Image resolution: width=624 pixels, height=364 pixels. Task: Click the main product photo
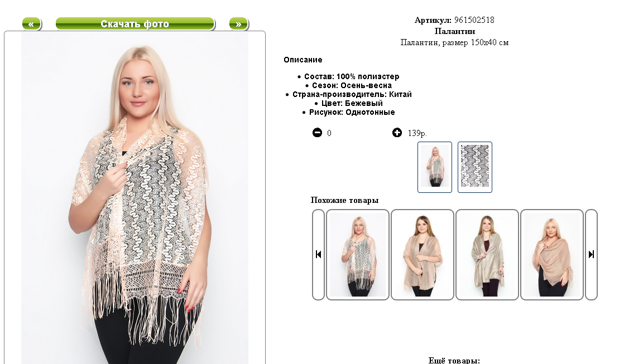[x=135, y=198]
